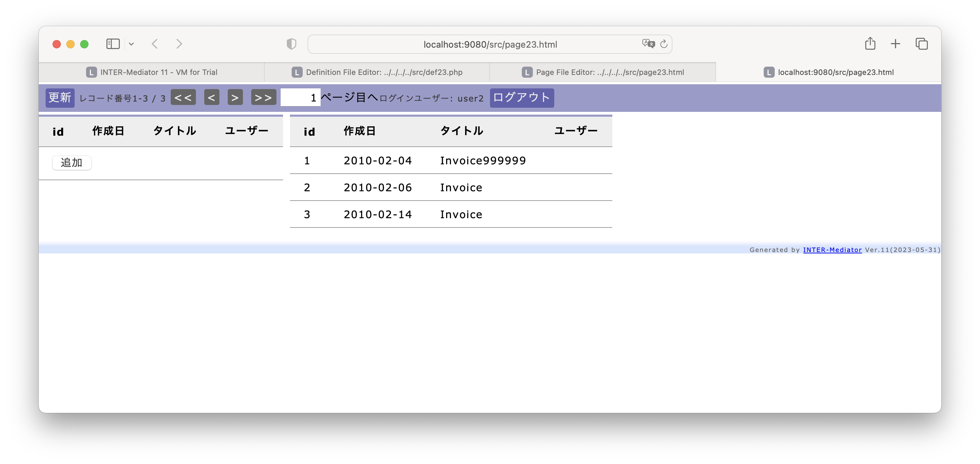
Task: Go forward with the browser forward arrow
Action: (179, 44)
